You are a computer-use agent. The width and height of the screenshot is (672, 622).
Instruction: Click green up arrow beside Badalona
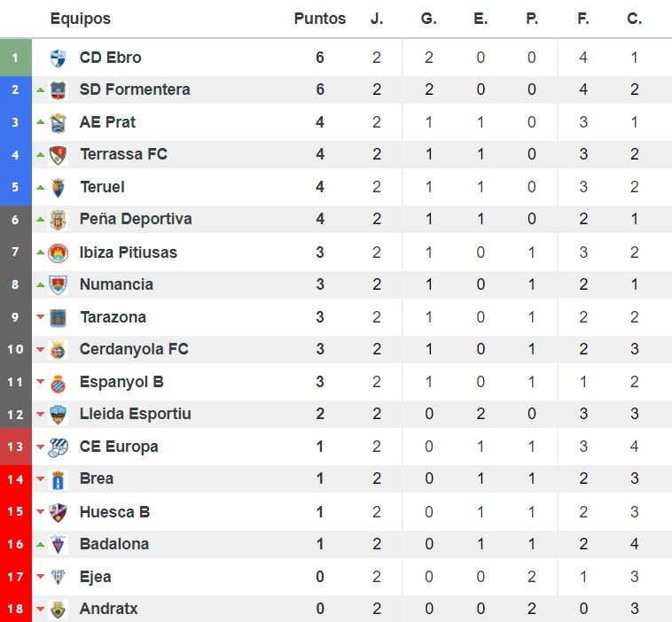(40, 545)
